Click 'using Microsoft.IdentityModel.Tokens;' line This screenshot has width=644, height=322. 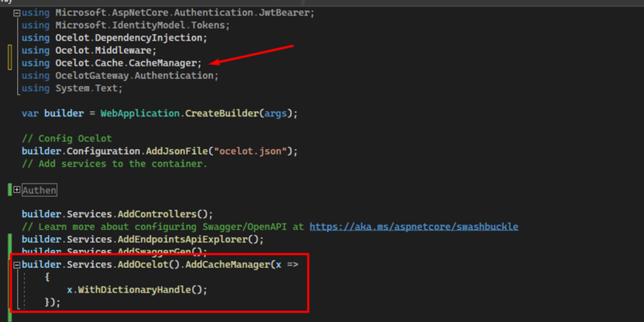pos(126,25)
